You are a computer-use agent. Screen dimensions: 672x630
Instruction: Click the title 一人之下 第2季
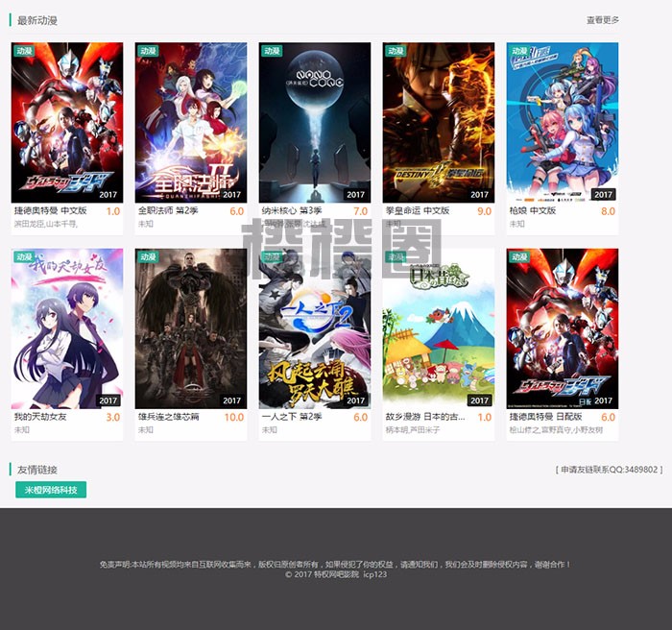point(292,417)
